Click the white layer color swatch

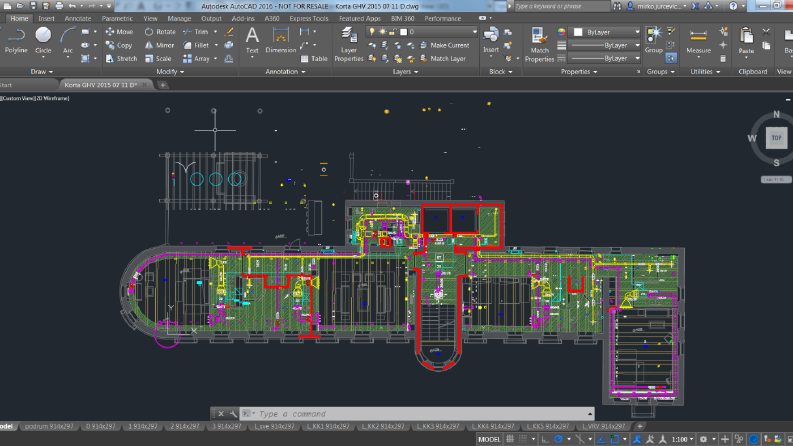click(x=403, y=31)
